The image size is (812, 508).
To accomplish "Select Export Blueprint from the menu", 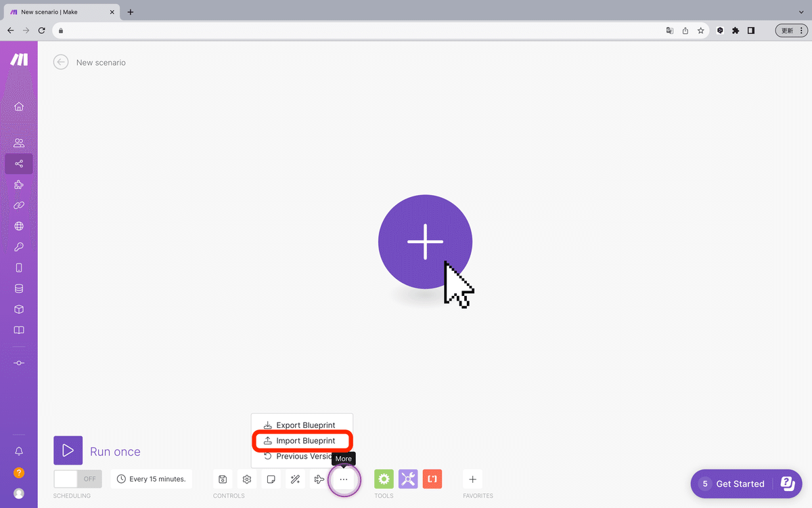I will [x=302, y=425].
